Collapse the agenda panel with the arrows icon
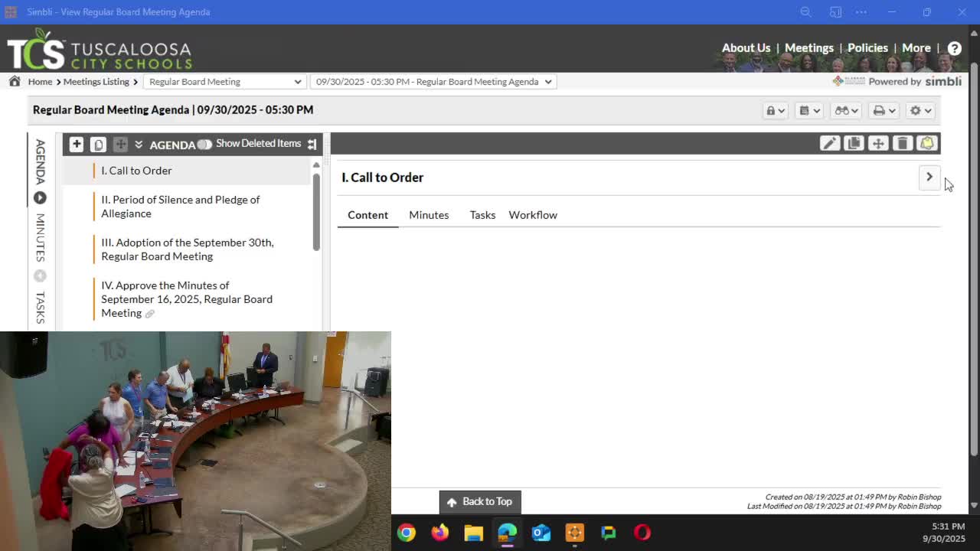 coord(312,144)
